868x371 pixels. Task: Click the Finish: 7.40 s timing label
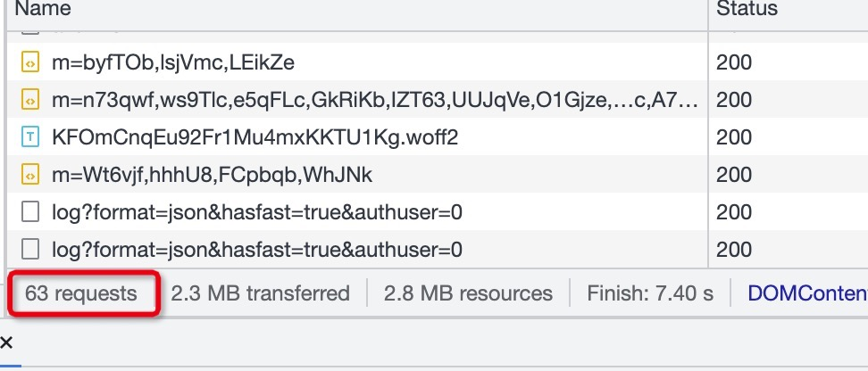coord(650,293)
